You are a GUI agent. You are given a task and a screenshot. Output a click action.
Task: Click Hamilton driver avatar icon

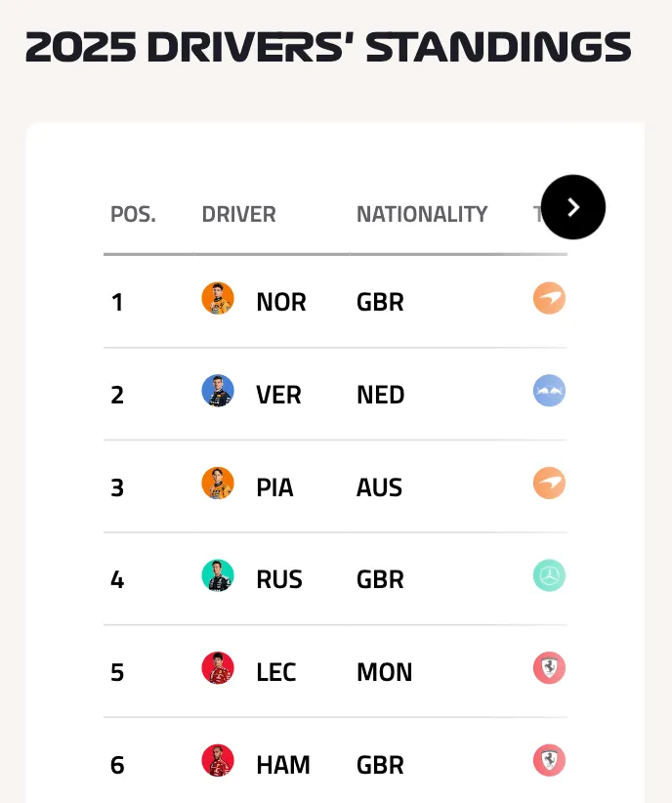click(218, 761)
